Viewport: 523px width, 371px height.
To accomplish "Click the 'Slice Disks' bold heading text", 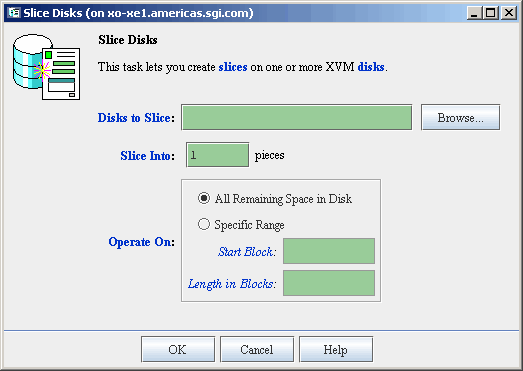I will tap(128, 40).
